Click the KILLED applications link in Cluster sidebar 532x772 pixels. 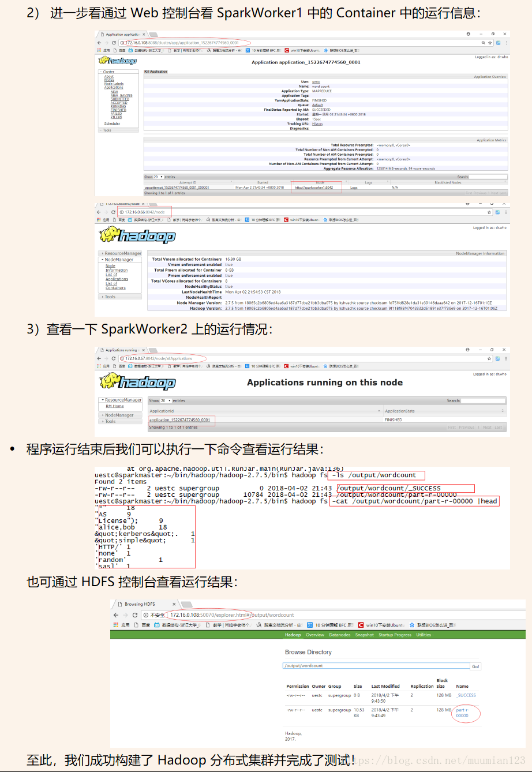click(x=116, y=118)
